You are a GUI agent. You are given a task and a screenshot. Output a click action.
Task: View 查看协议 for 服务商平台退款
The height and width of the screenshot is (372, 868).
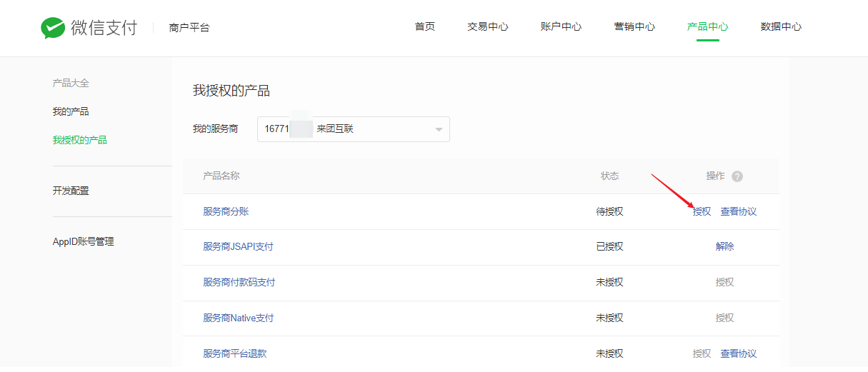[x=738, y=354]
